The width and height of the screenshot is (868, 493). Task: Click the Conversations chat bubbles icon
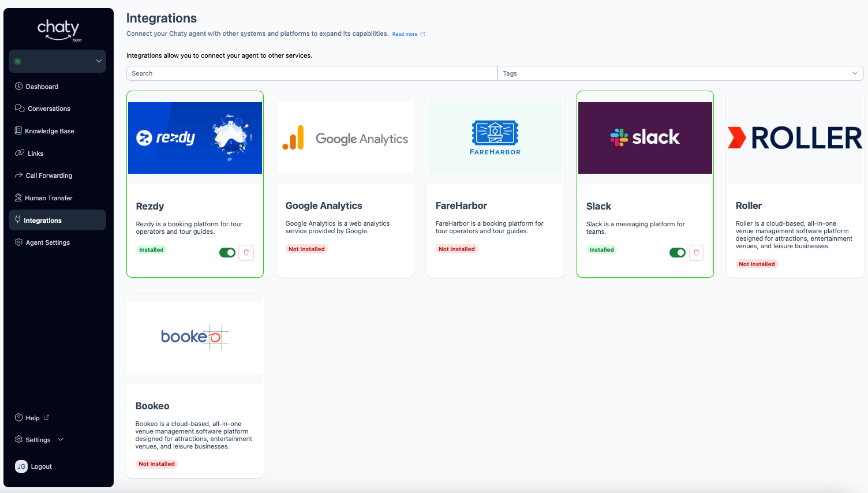20,108
